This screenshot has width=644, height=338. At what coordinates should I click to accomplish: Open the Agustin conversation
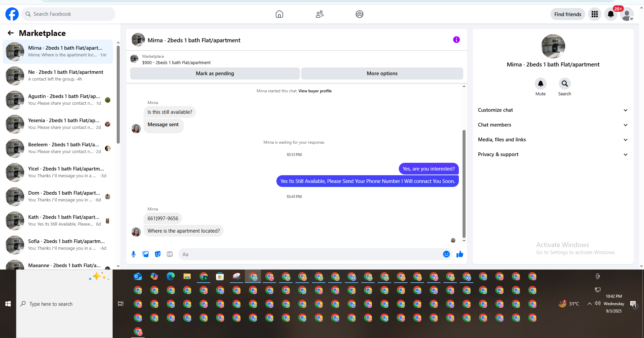(58, 100)
